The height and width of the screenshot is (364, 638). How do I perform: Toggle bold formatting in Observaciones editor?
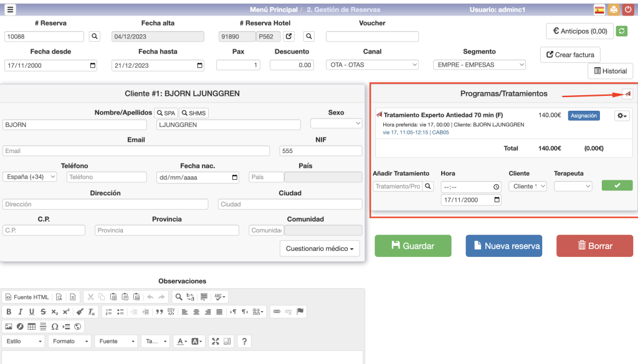[x=9, y=312]
